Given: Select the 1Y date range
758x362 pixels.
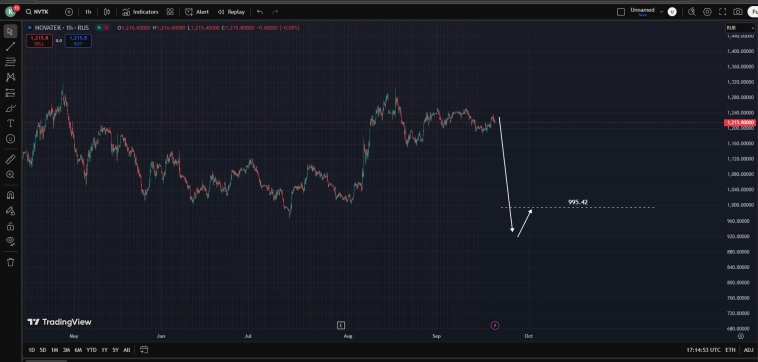Looking at the screenshot, I should (x=104, y=350).
